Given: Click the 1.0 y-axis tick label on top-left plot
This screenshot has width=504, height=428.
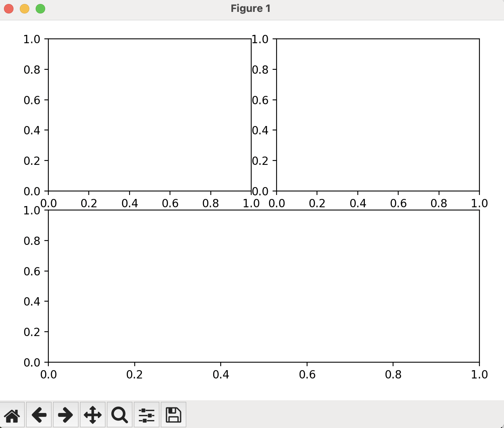Looking at the screenshot, I should coord(32,39).
